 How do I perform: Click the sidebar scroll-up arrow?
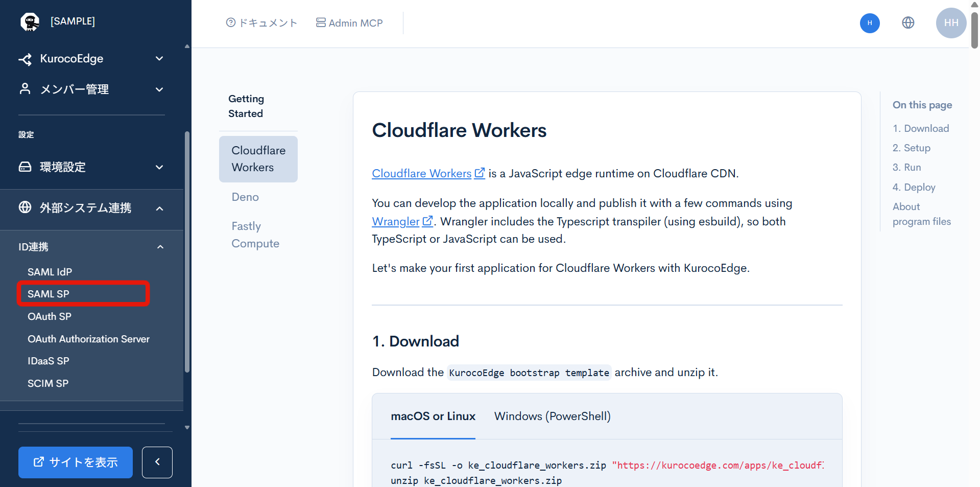pyautogui.click(x=187, y=46)
